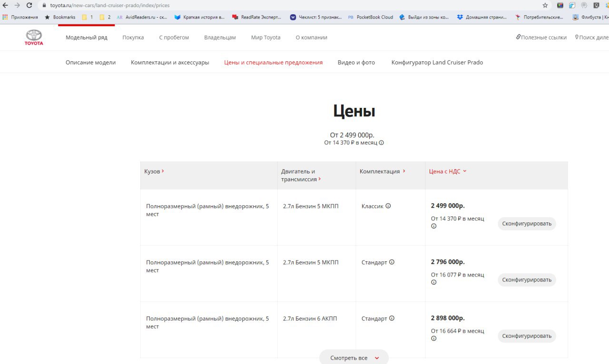This screenshot has height=364, width=609.
Task: Click info icon under 2 898 000р. monthly payment
Action: 434,338
